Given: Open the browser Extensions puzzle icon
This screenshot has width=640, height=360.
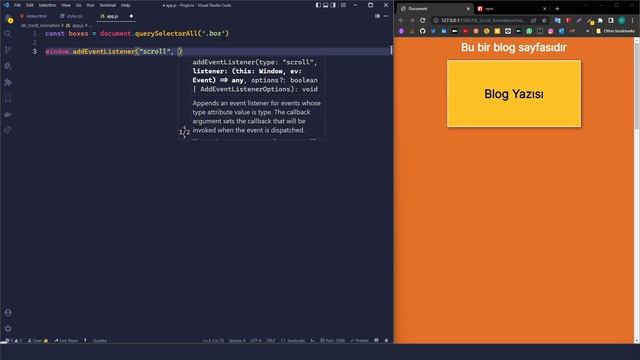Looking at the screenshot, I should click(600, 20).
